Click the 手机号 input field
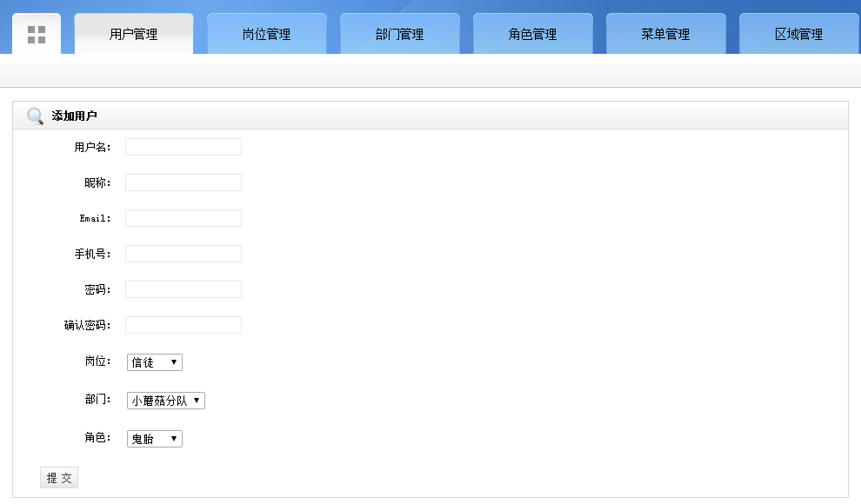Viewport: 861px width, 504px height. 184,254
